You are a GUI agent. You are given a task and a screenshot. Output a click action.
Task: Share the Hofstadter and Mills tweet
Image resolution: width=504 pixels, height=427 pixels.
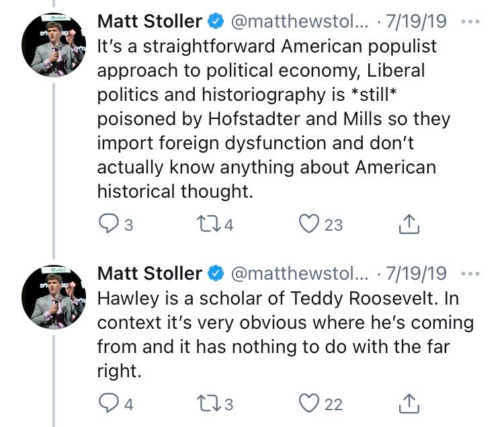(x=409, y=225)
